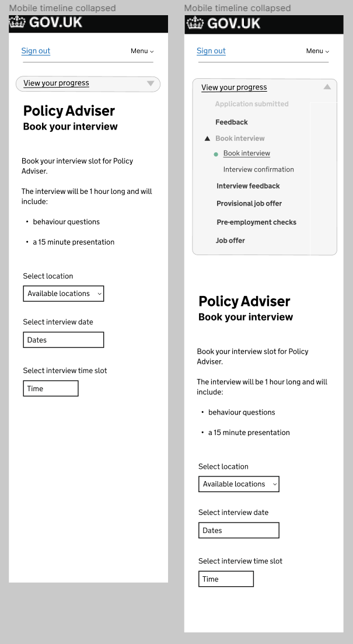Viewport: 353px width, 644px height.
Task: Open Available locations dropdown in right mockup
Action: [239, 484]
